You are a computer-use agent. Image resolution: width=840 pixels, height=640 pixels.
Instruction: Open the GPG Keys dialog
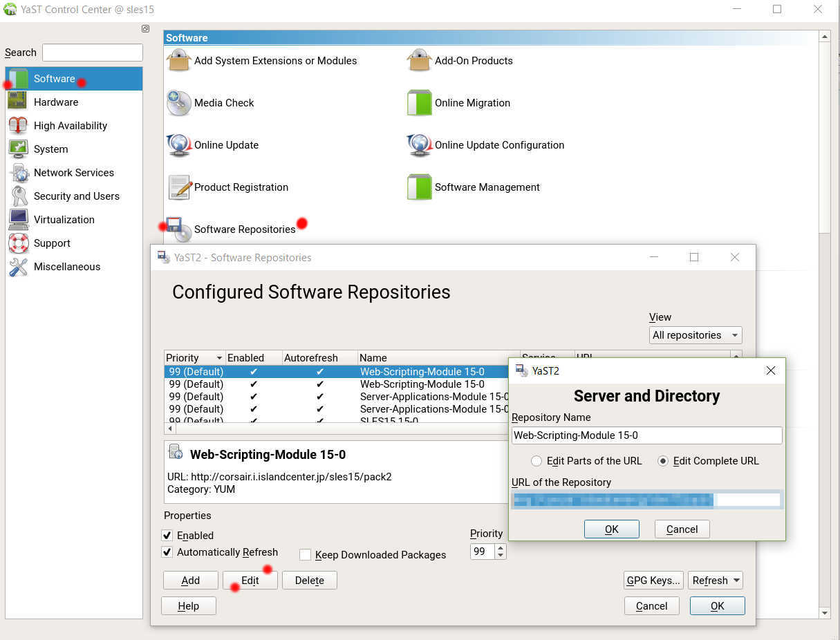[x=653, y=581]
